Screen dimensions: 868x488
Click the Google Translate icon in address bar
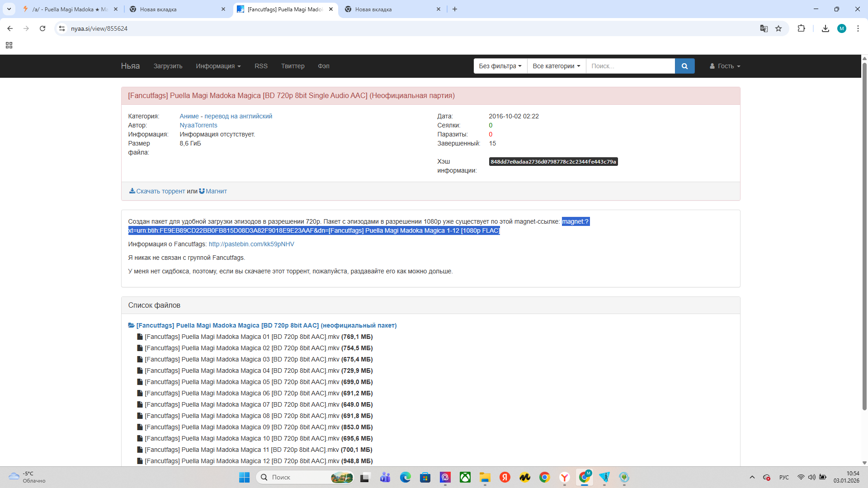tap(764, 28)
